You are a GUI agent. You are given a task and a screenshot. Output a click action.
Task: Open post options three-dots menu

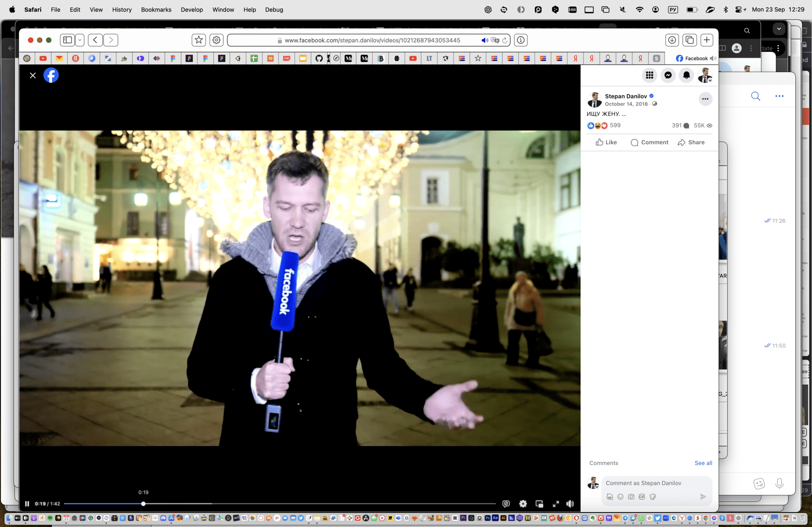pyautogui.click(x=705, y=99)
